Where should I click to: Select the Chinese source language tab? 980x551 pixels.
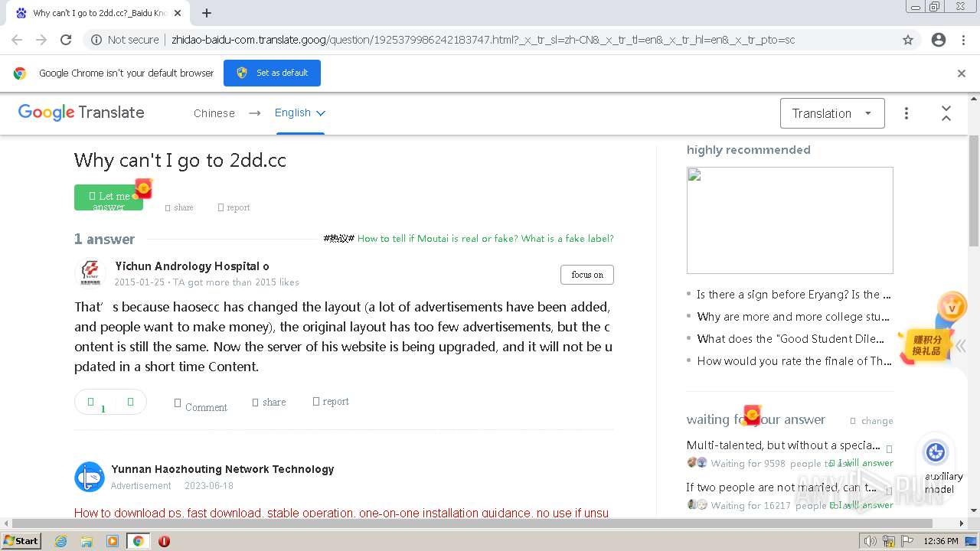[x=214, y=113]
